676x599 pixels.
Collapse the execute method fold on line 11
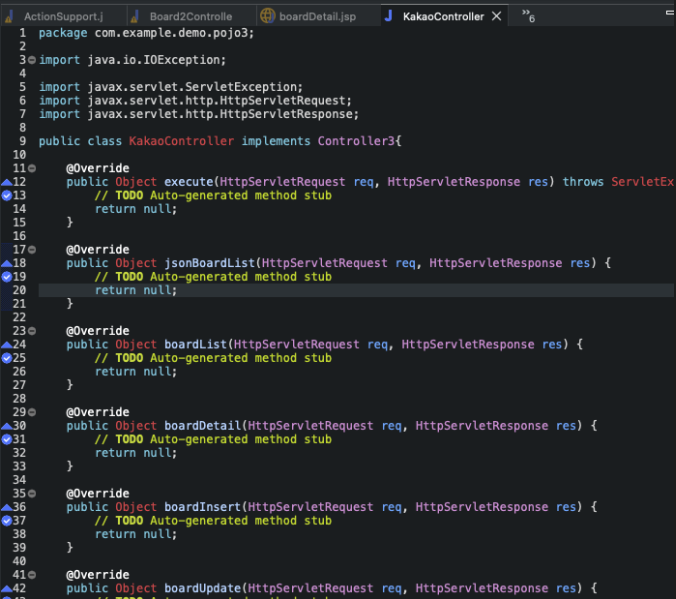pyautogui.click(x=32, y=168)
